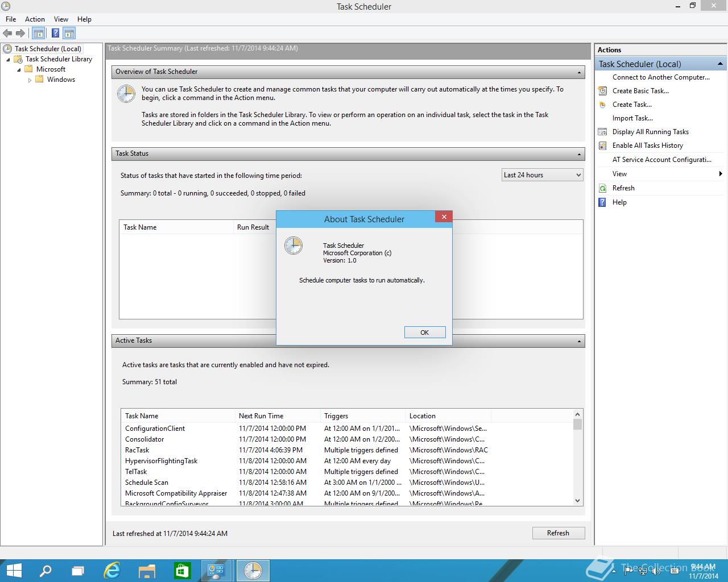728x582 pixels.
Task: Click the Triggers column header
Action: [363, 416]
